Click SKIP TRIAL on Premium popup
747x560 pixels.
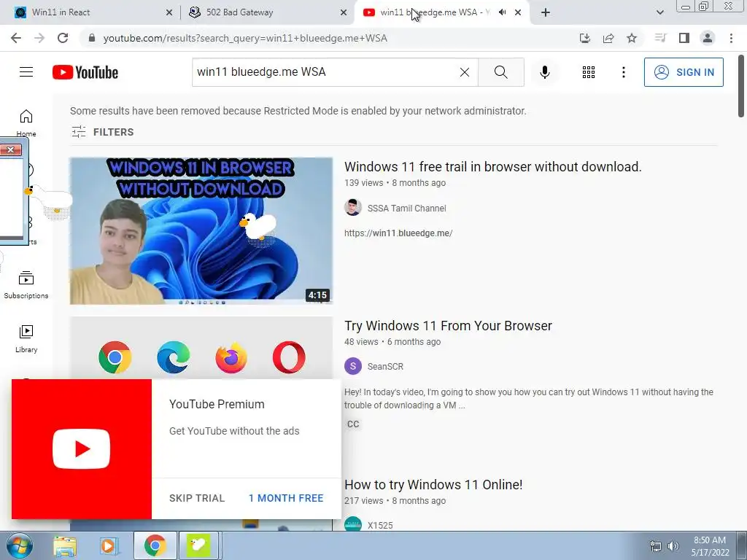(x=197, y=498)
